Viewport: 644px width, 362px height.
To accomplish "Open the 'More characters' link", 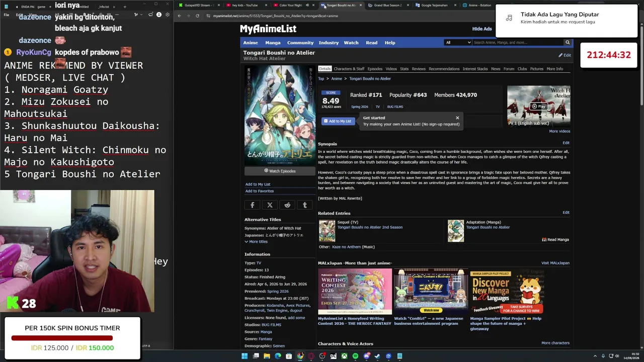I will (x=555, y=343).
